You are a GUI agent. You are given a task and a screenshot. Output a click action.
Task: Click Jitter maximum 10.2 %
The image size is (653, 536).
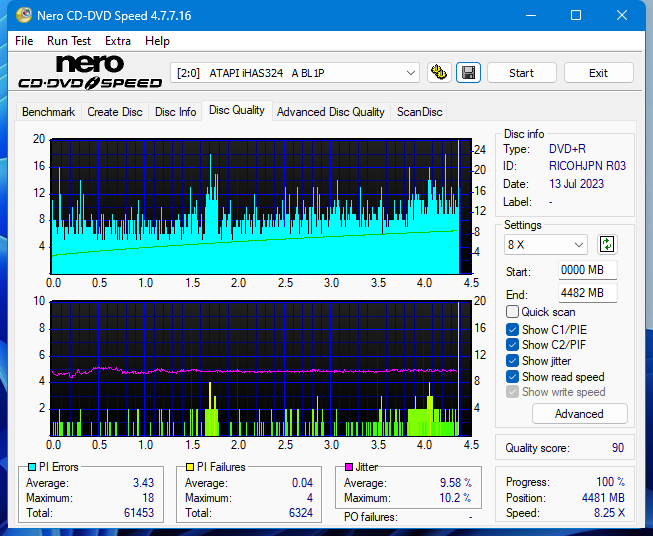pos(455,498)
